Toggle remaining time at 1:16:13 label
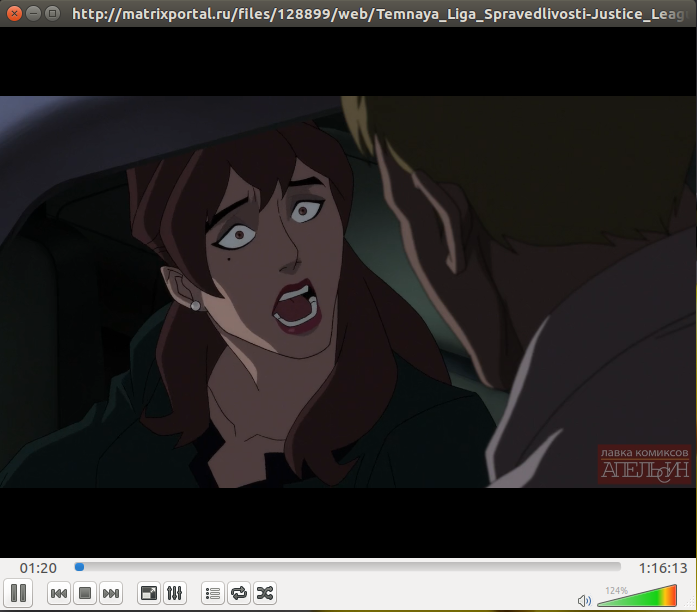697x612 pixels. click(x=663, y=568)
